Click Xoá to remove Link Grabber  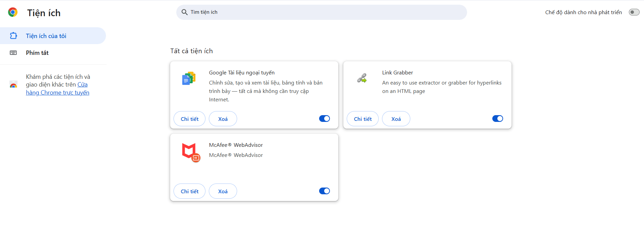[396, 119]
